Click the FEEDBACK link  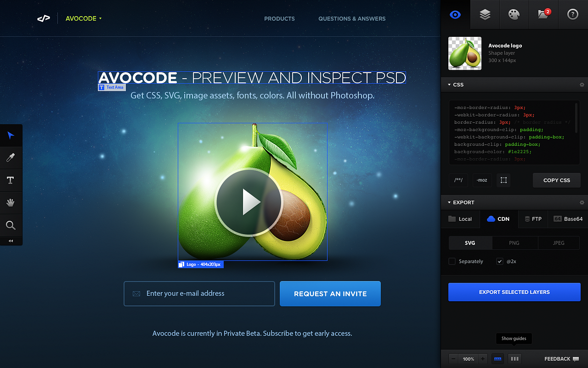coord(557,359)
